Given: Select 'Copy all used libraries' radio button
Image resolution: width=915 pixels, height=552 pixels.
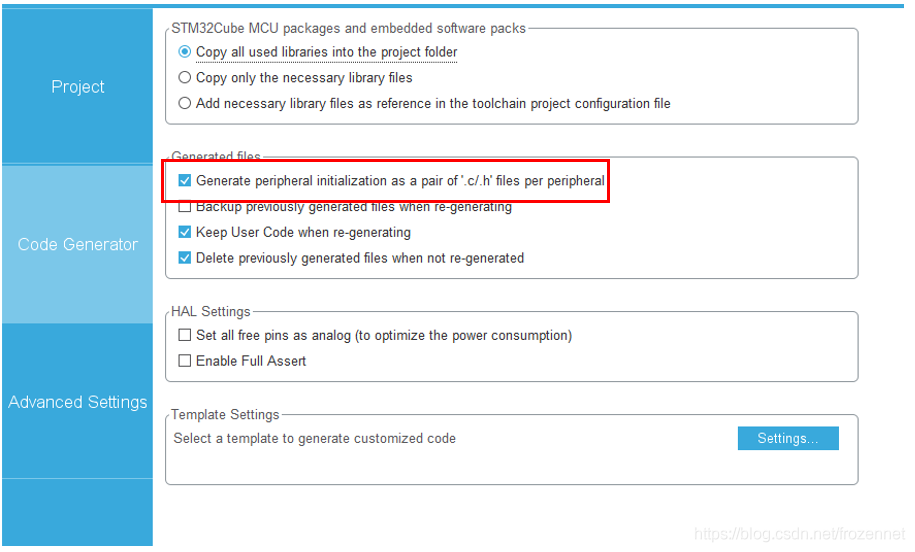Looking at the screenshot, I should pos(184,52).
